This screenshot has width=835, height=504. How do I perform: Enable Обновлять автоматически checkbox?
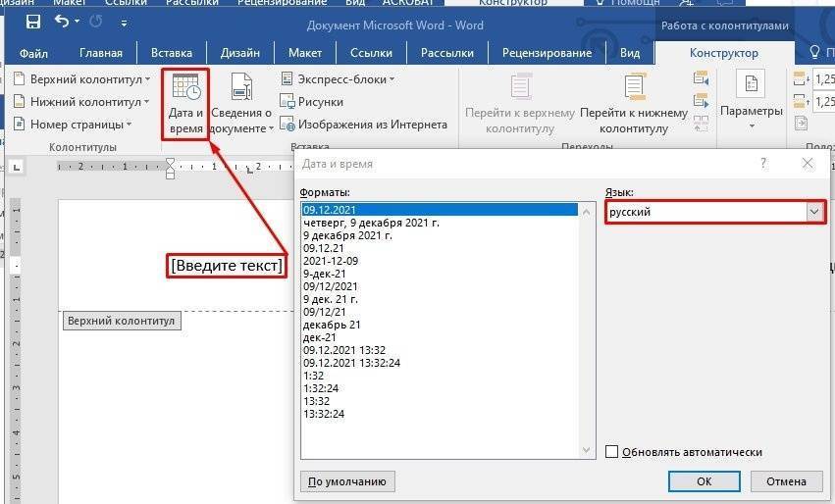coord(612,452)
